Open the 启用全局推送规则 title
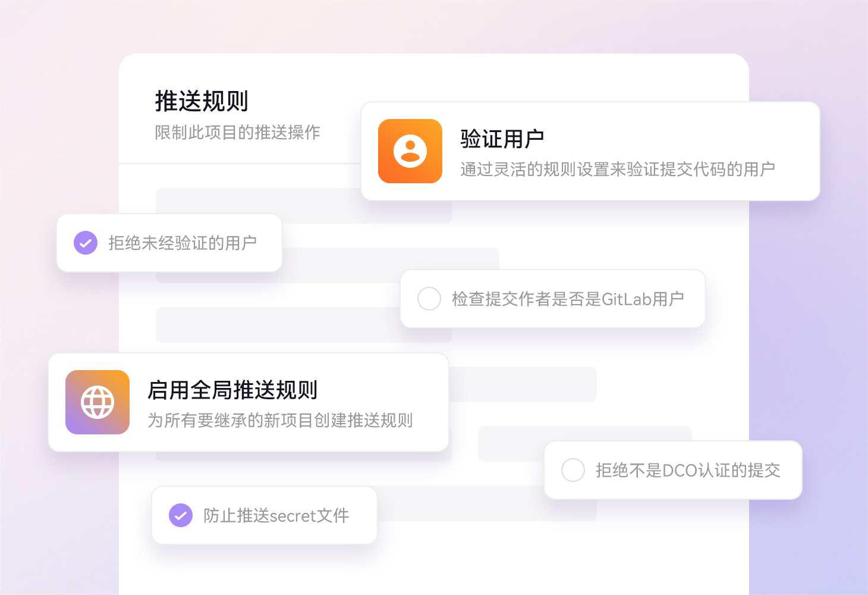868x595 pixels. 232,390
